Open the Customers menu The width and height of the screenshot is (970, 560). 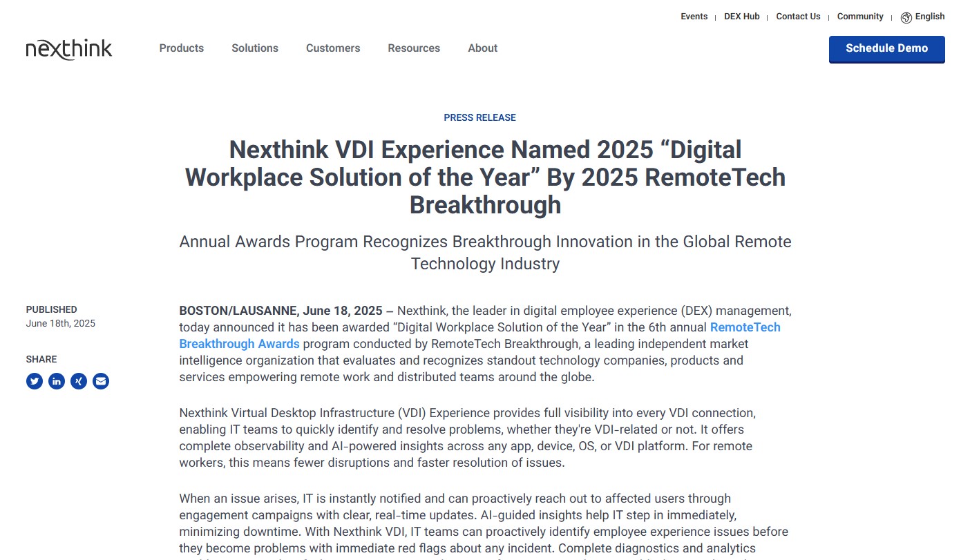click(333, 48)
